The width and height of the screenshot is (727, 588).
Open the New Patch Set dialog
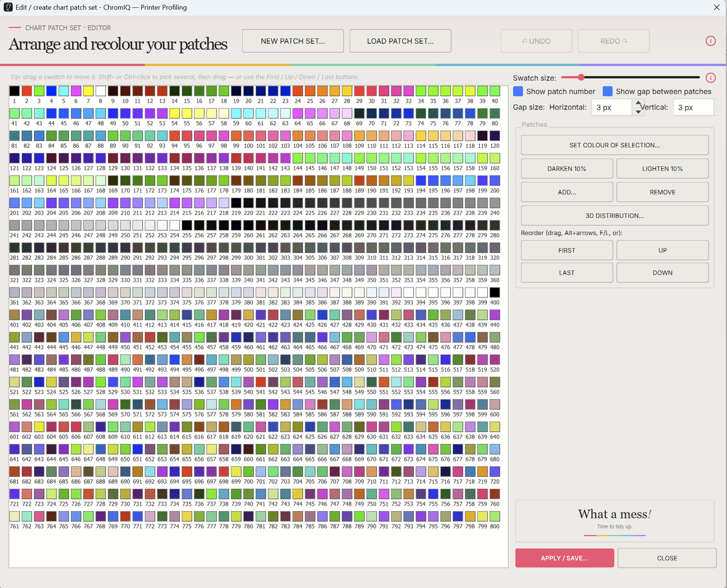click(293, 41)
